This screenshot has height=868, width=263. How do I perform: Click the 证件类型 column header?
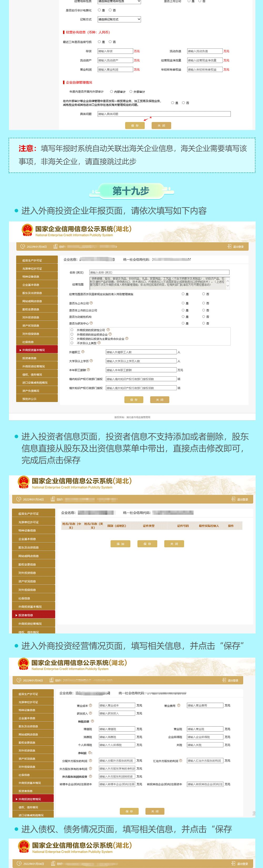coord(149,526)
